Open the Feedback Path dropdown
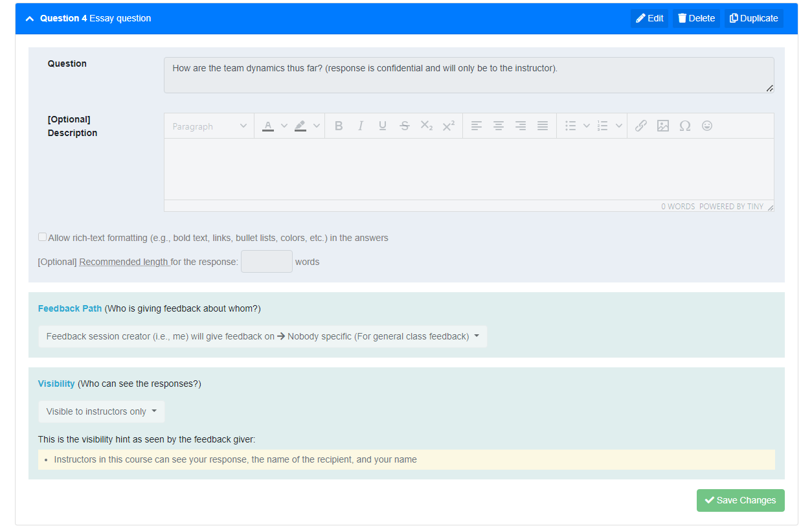Image resolution: width=812 pixels, height=528 pixels. pyautogui.click(x=262, y=336)
